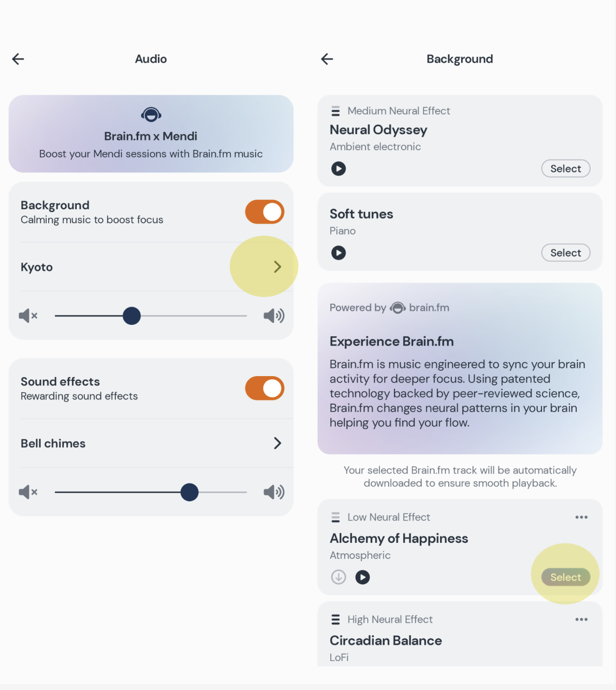
Task: Go back from the Audio screen
Action: pyautogui.click(x=18, y=59)
